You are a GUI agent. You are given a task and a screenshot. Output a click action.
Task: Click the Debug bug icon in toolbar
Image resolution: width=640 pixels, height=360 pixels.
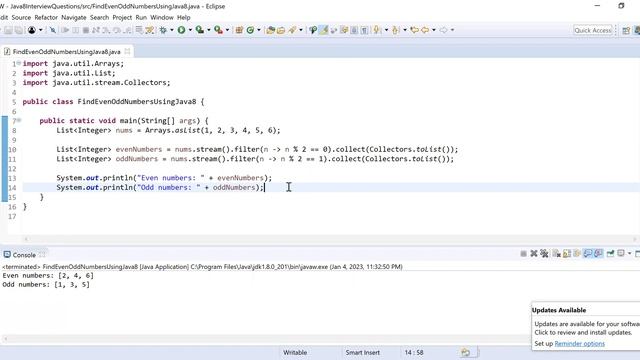[163, 30]
